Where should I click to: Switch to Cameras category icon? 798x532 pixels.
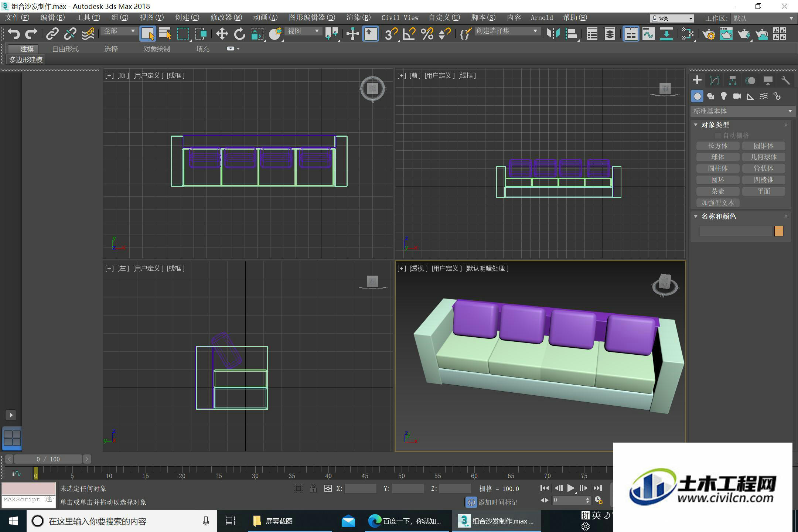(x=737, y=96)
